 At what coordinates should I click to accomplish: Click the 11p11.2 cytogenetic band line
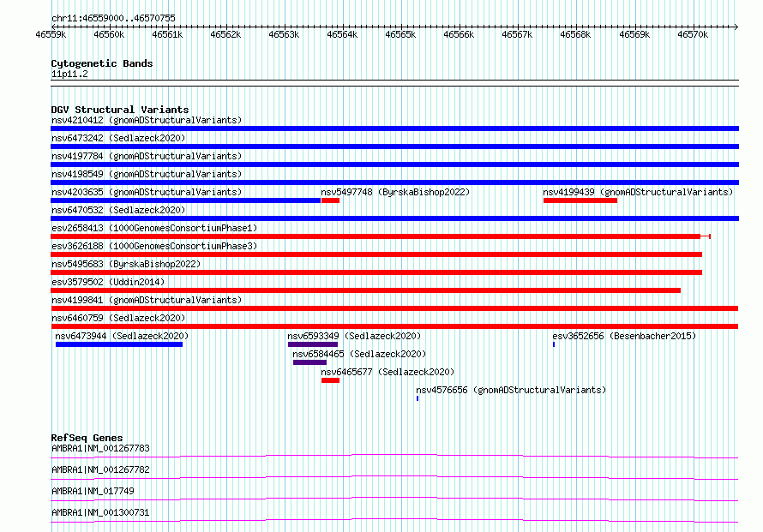point(394,83)
